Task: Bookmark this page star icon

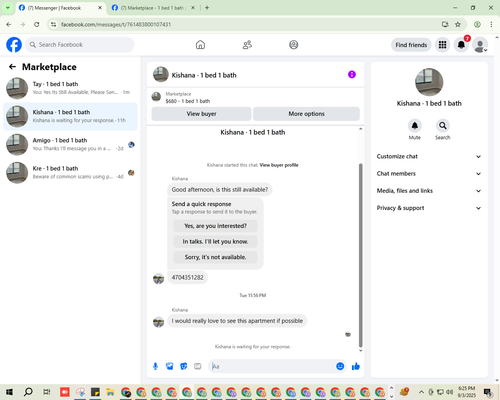Action: point(458,24)
